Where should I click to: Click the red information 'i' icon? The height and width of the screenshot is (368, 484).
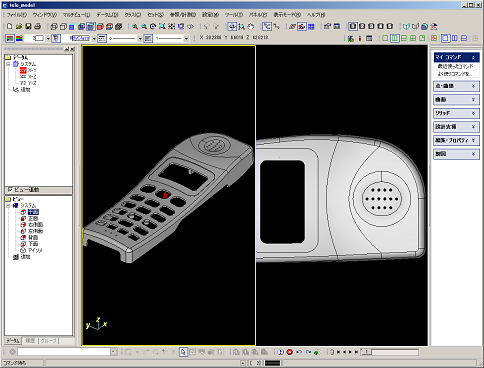tap(360, 38)
